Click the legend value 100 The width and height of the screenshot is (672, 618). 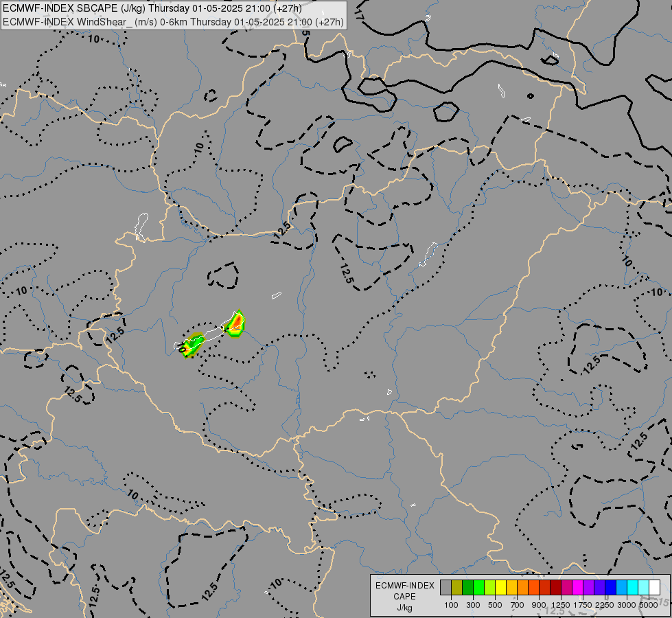(x=451, y=605)
